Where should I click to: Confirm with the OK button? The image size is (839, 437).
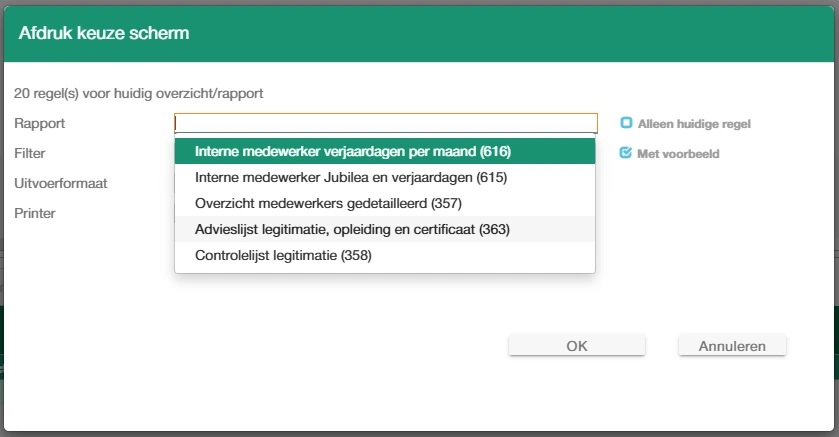(x=577, y=346)
